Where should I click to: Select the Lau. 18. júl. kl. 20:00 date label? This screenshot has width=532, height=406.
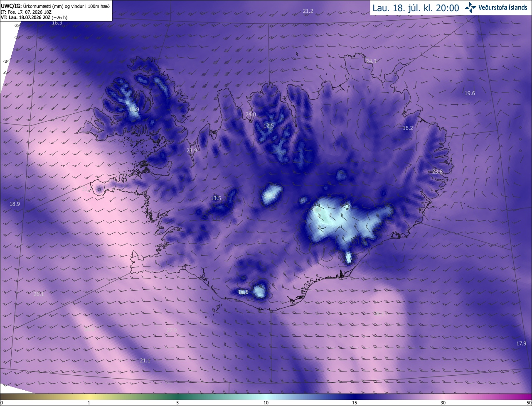[x=416, y=8]
